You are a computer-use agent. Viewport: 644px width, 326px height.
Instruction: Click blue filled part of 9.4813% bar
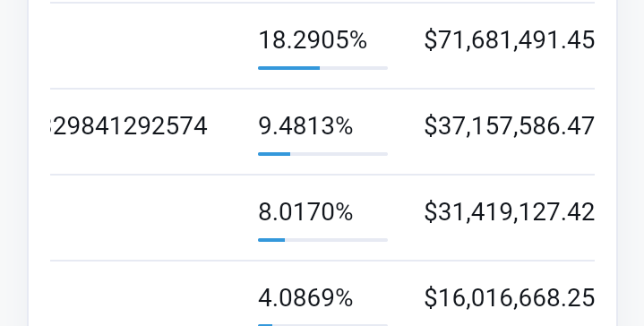[x=274, y=154]
